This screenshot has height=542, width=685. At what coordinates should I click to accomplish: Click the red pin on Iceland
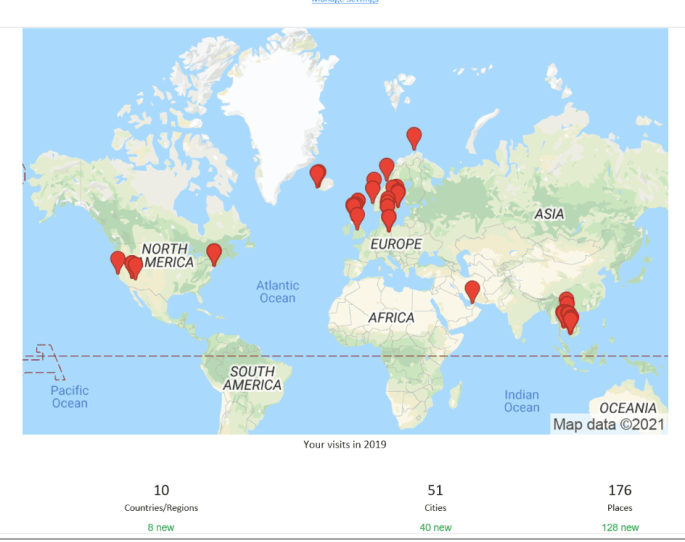click(x=318, y=175)
